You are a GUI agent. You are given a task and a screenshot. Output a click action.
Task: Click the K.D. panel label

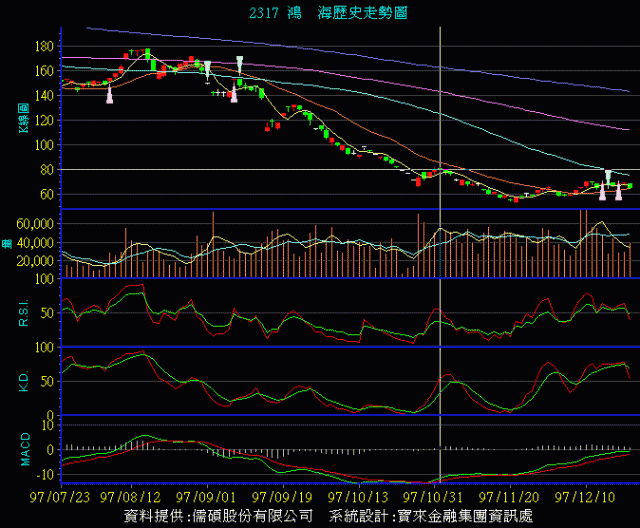[24, 382]
